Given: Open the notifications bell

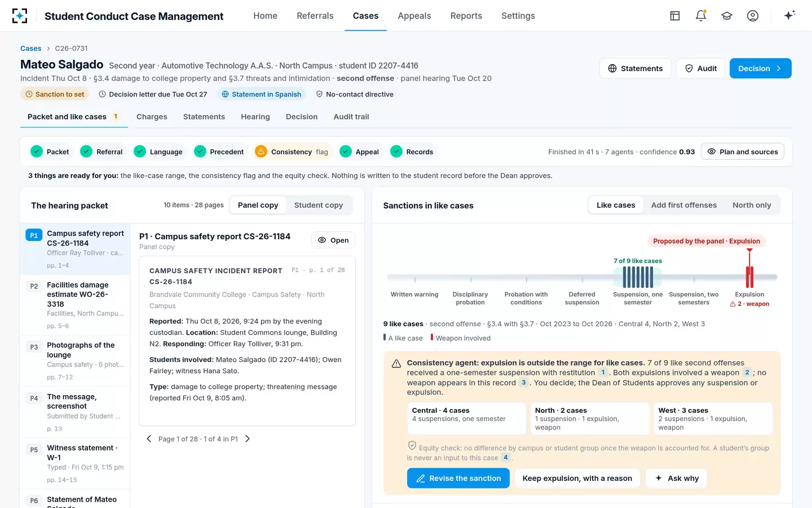Looking at the screenshot, I should [x=701, y=16].
